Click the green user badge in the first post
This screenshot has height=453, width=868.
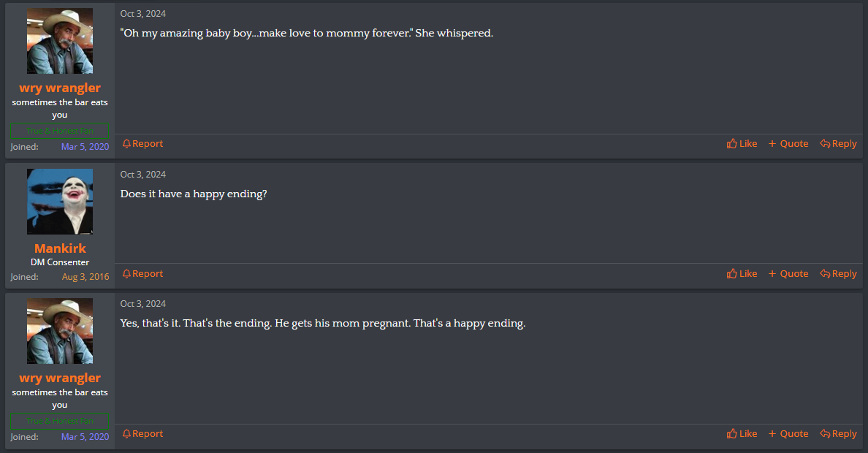click(60, 132)
